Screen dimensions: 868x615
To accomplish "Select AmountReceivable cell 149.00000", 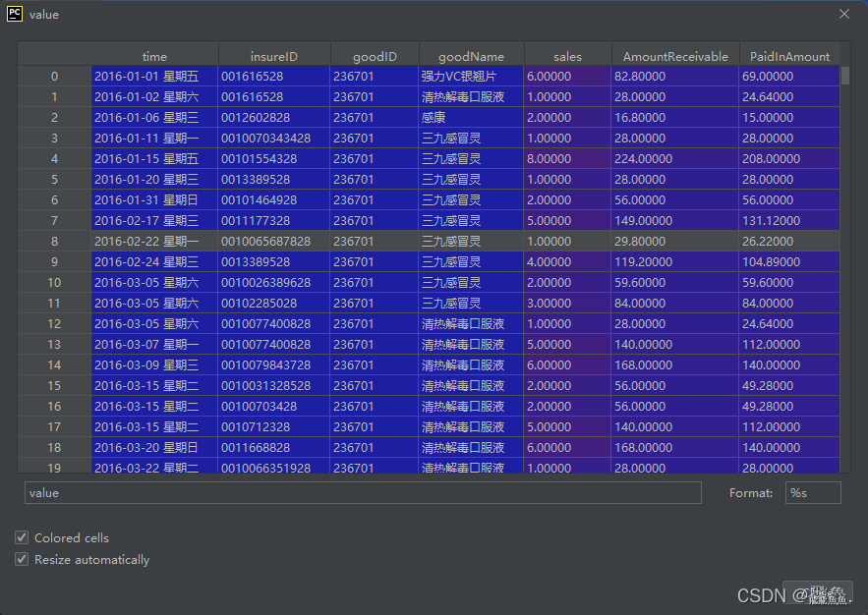I will click(x=675, y=221).
